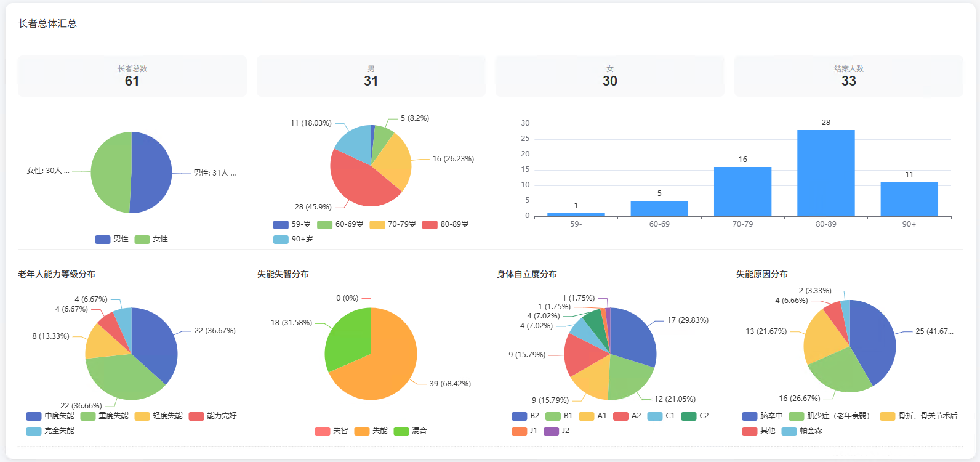Click the 失能原因分布 chart title
980x462 pixels.
[762, 274]
